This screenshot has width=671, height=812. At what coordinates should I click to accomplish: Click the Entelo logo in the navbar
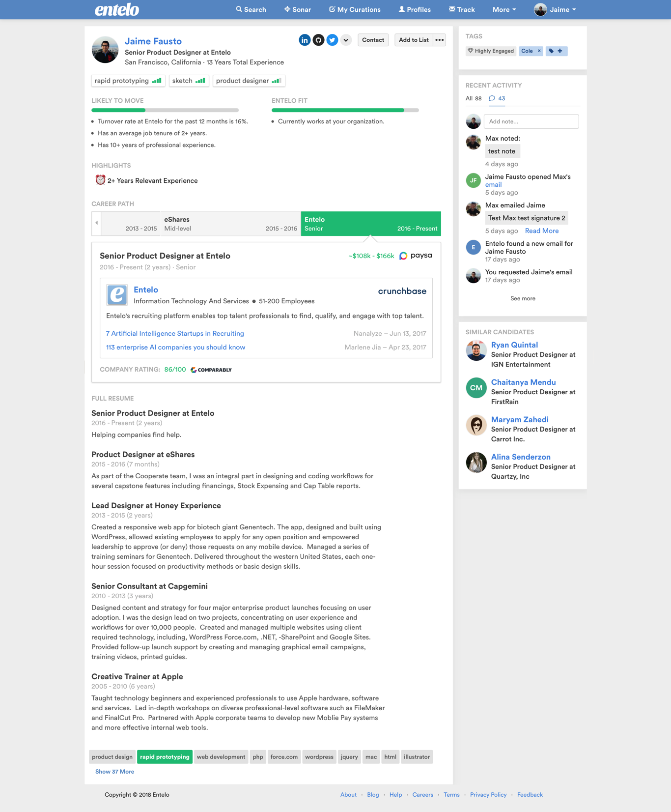point(117,10)
